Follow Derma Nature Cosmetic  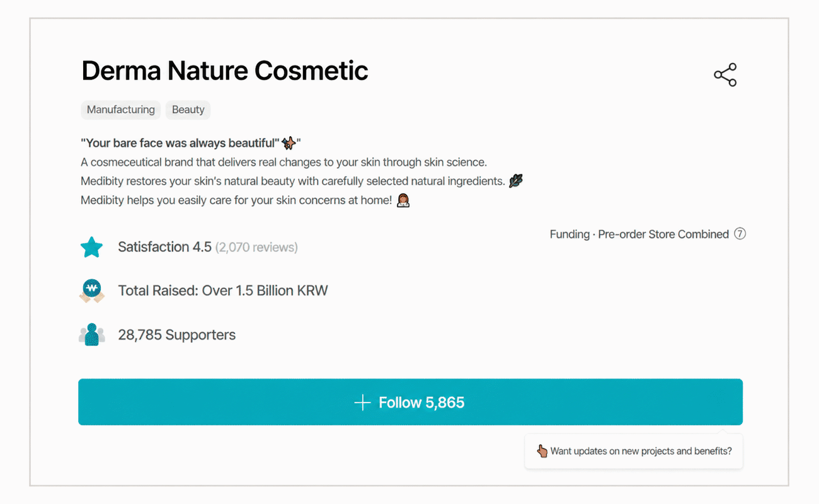(x=410, y=402)
